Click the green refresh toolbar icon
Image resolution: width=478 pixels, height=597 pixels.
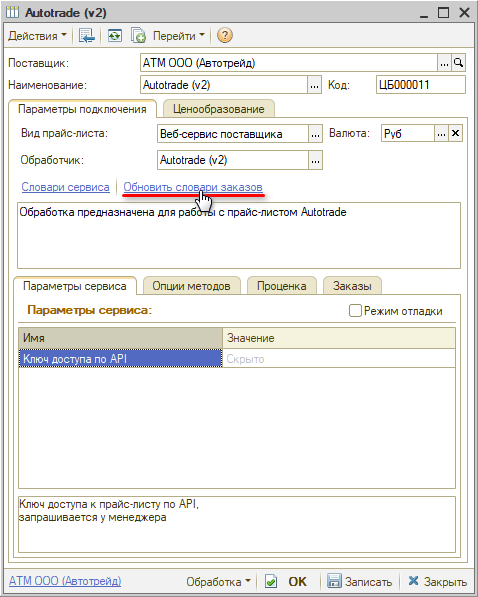pyautogui.click(x=114, y=36)
